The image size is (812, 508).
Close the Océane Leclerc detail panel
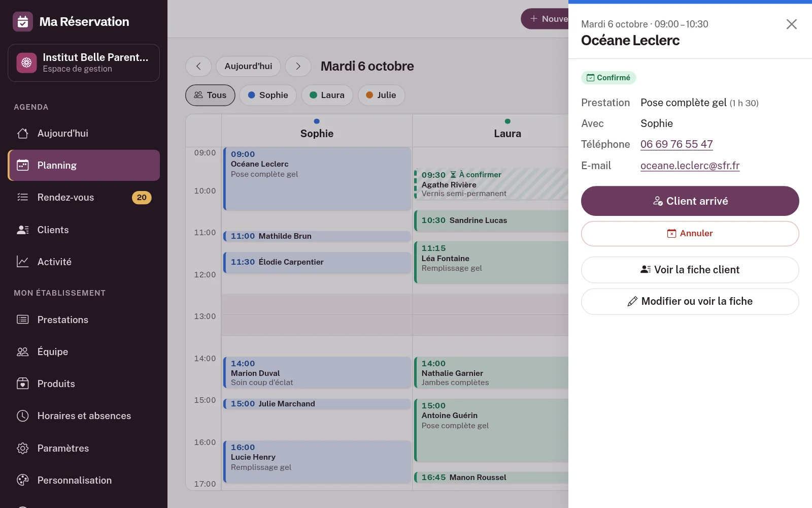(x=791, y=24)
